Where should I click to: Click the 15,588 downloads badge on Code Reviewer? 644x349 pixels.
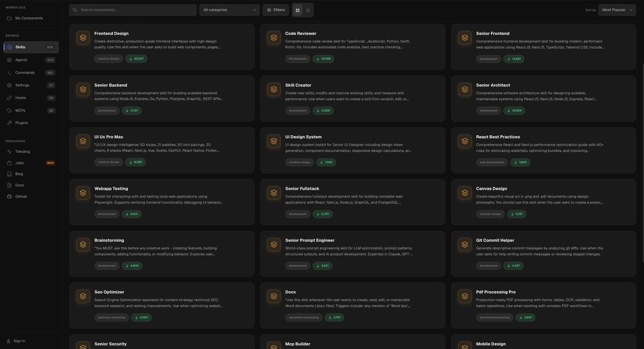tap(323, 59)
